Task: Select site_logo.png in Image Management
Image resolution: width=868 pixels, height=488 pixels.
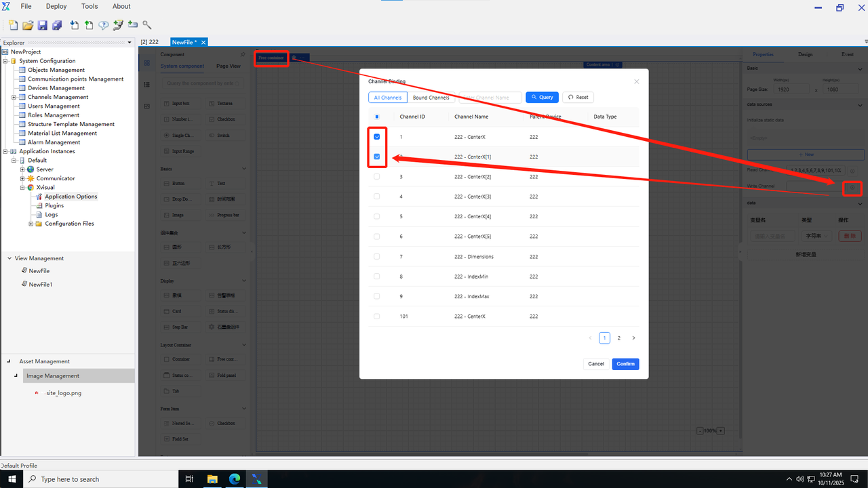Action: coord(64,393)
